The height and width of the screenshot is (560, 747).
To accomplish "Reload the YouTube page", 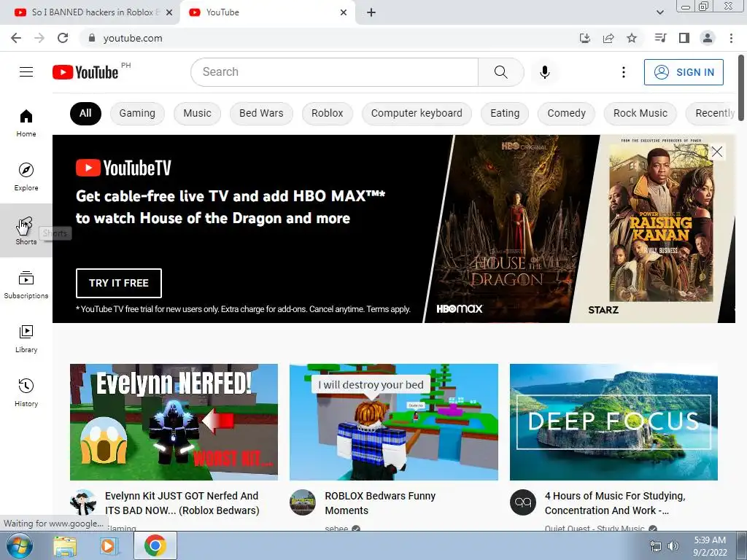I will point(63,38).
